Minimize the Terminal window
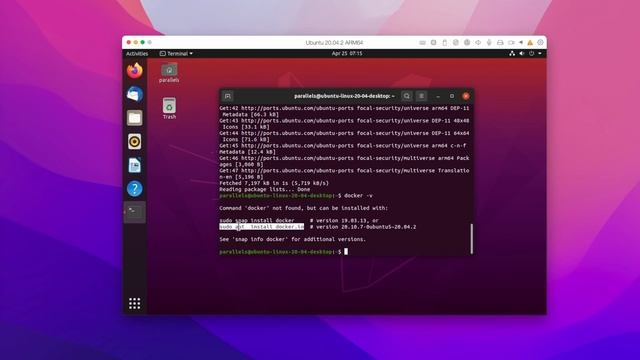The width and height of the screenshot is (640, 360). coord(438,96)
